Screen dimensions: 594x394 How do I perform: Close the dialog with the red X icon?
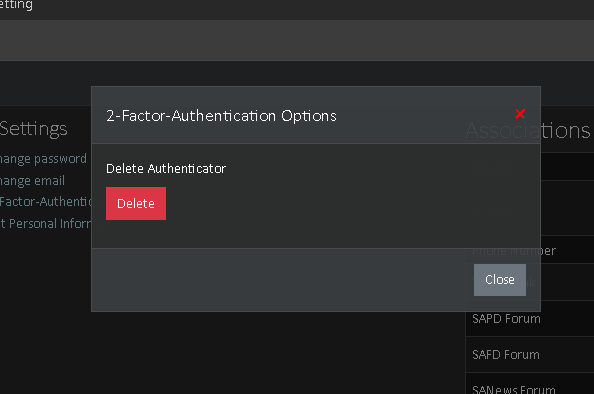520,114
